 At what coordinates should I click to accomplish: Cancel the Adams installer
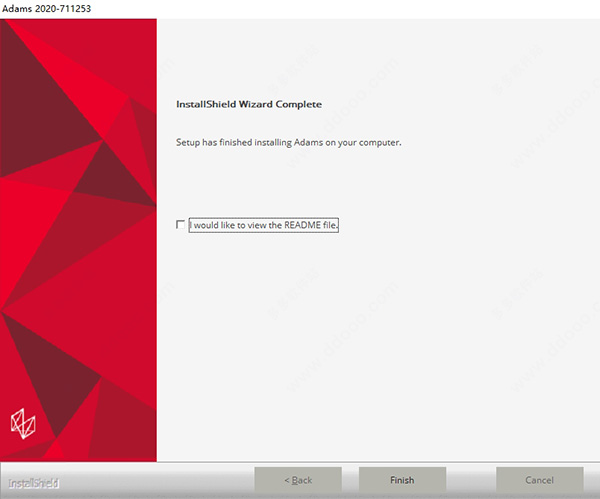(540, 480)
